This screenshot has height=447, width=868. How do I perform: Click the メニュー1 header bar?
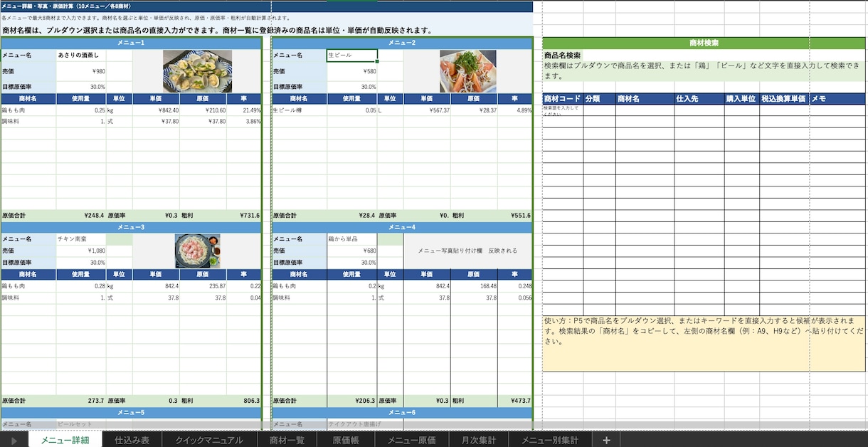tap(131, 43)
